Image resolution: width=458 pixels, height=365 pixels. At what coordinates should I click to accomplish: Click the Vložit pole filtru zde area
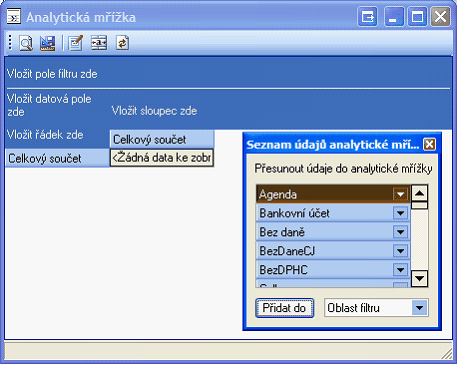228,74
